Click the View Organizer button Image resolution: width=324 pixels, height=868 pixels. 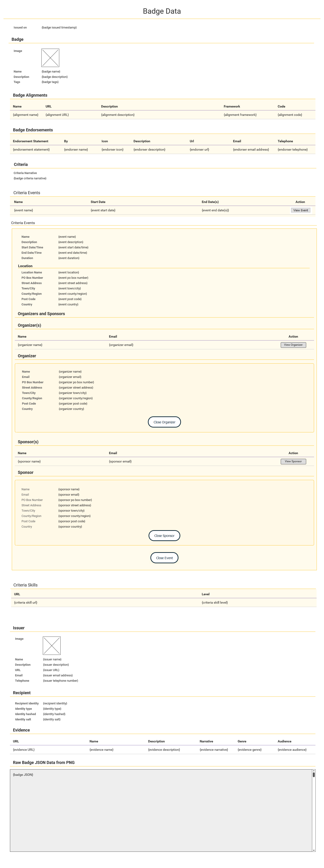click(293, 345)
